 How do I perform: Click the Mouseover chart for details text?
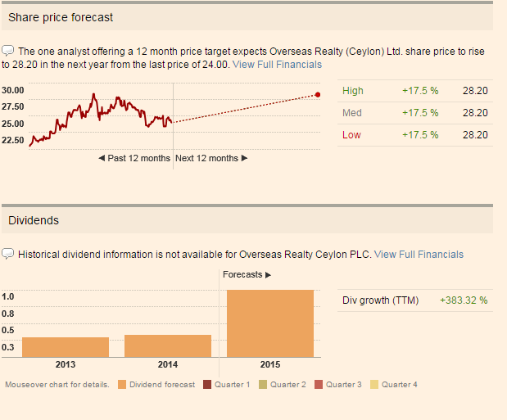tap(57, 385)
